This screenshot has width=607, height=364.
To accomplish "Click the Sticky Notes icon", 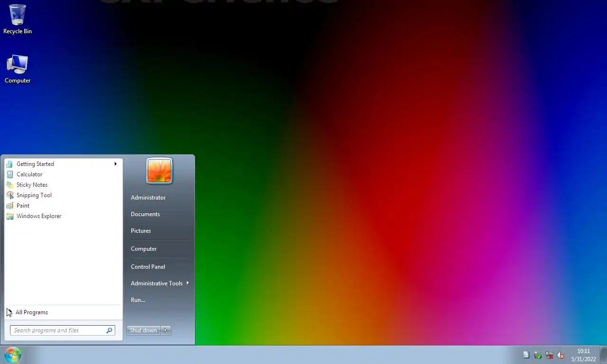I will (x=10, y=185).
